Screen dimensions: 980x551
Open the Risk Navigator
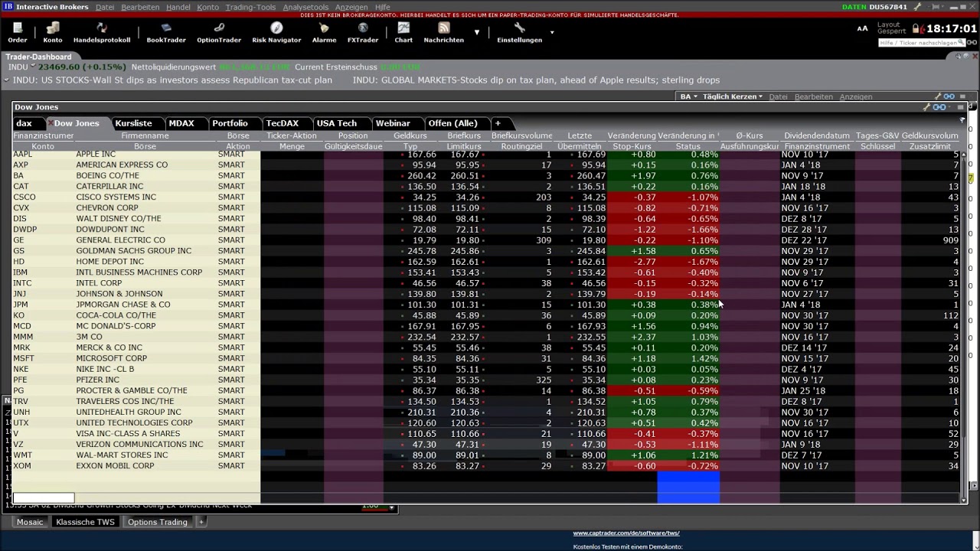click(x=276, y=32)
